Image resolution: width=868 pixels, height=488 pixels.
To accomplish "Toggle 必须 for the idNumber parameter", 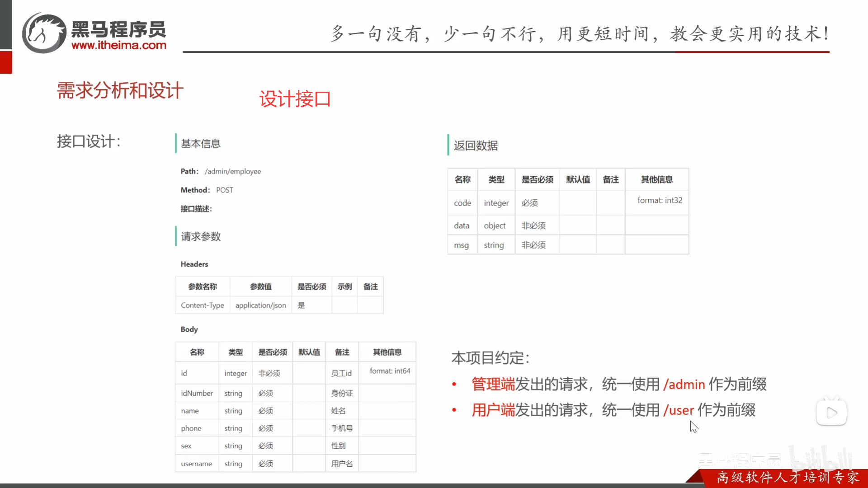I will point(266,393).
